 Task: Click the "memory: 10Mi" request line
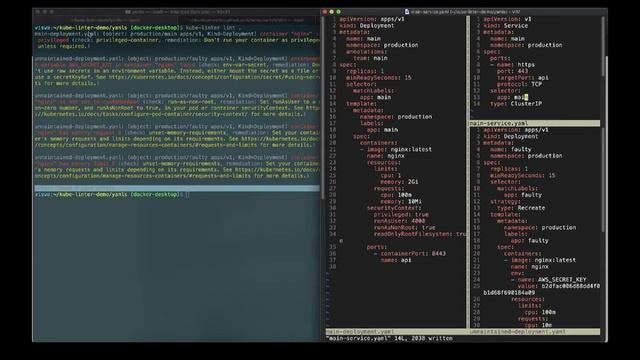[401, 202]
